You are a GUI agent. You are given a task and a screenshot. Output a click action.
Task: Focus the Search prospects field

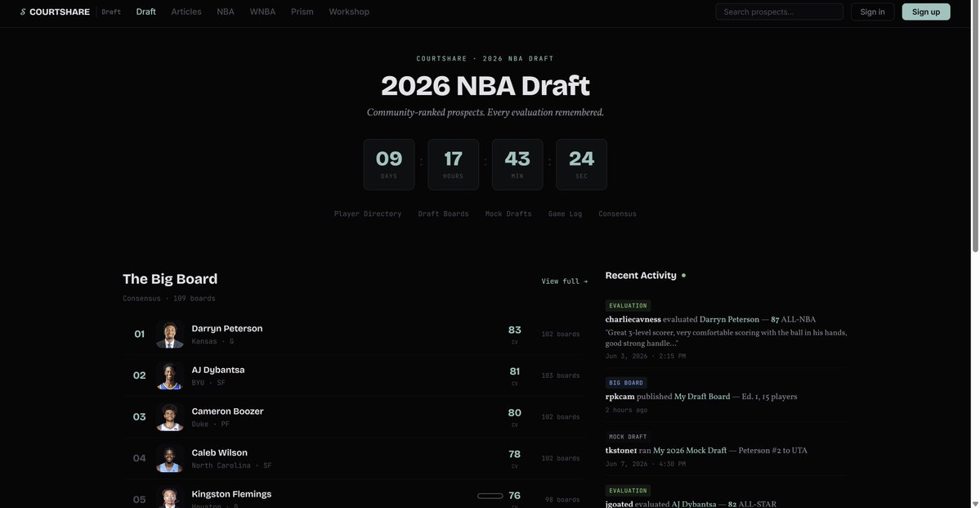780,12
